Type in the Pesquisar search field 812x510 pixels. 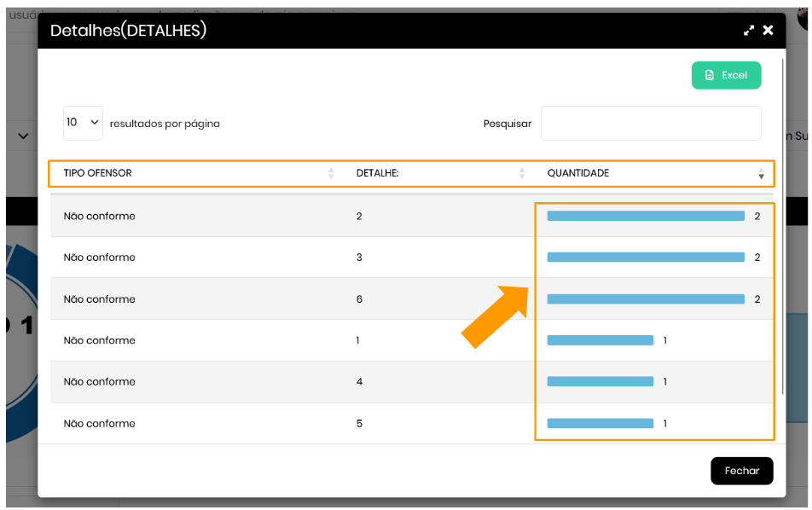pos(650,124)
